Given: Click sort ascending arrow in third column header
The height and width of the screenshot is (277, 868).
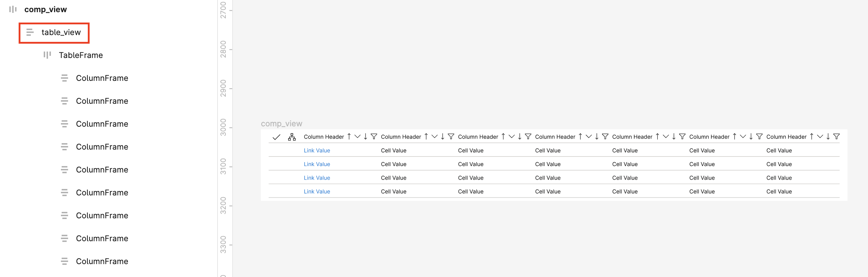Looking at the screenshot, I should pos(503,136).
